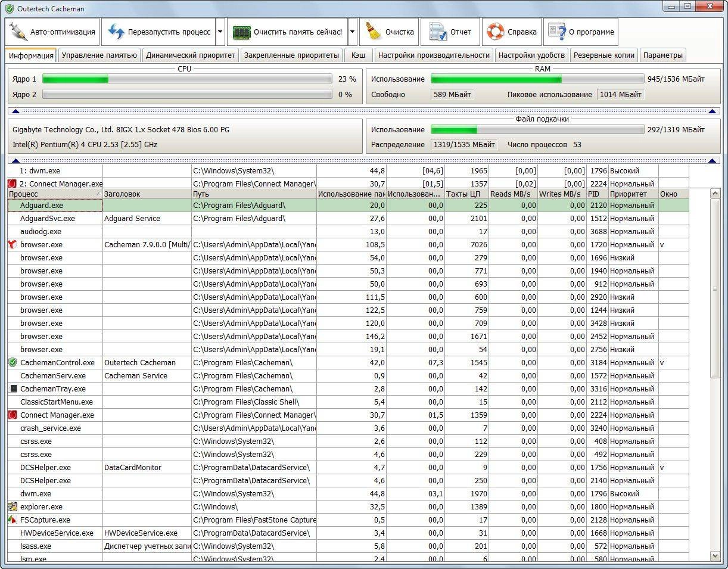Click the '1: dwm.exe' pinned row
This screenshot has height=569, width=728.
tap(348, 171)
